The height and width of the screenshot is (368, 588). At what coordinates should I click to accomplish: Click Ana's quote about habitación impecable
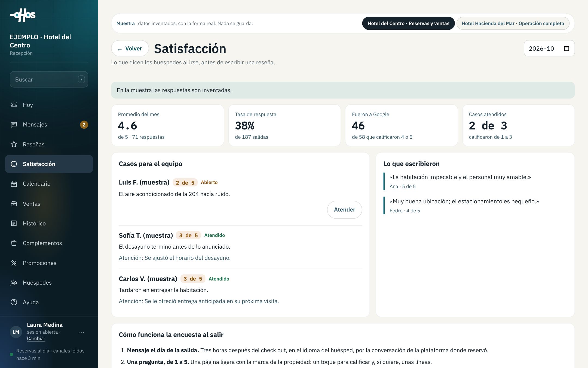pos(460,177)
